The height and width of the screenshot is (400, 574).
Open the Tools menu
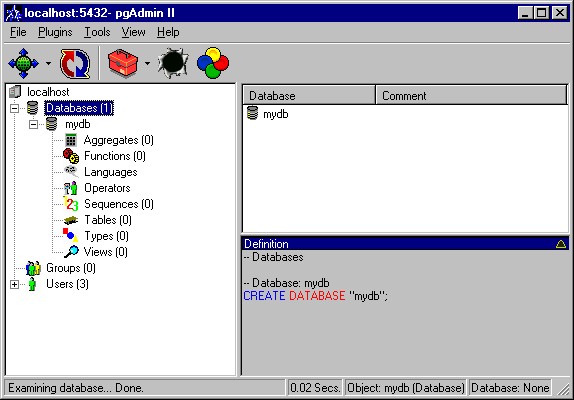(x=97, y=32)
